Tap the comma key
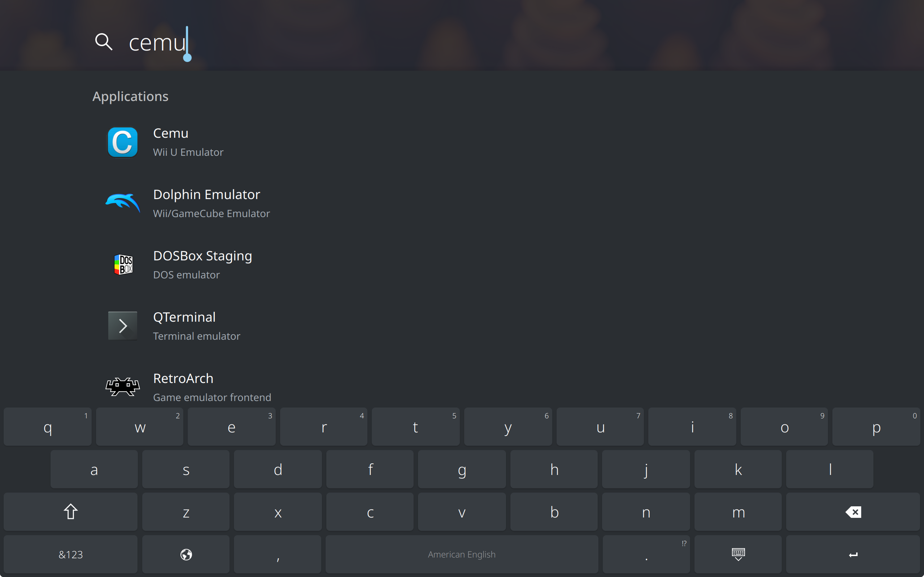This screenshot has height=577, width=924. point(278,554)
